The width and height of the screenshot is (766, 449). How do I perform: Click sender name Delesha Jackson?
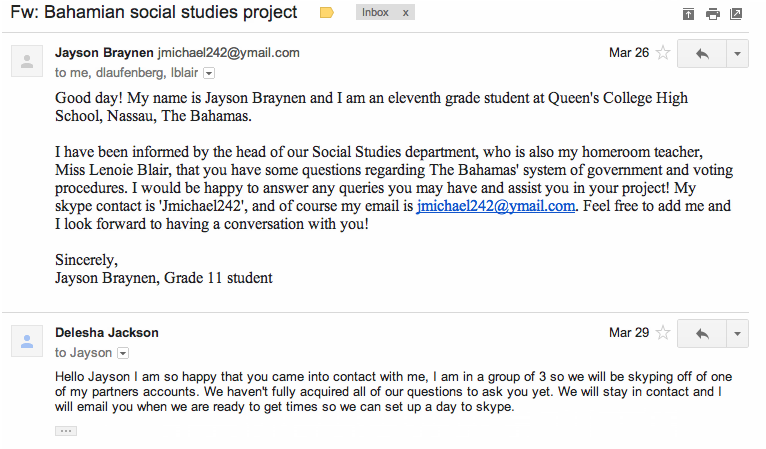[x=106, y=333]
